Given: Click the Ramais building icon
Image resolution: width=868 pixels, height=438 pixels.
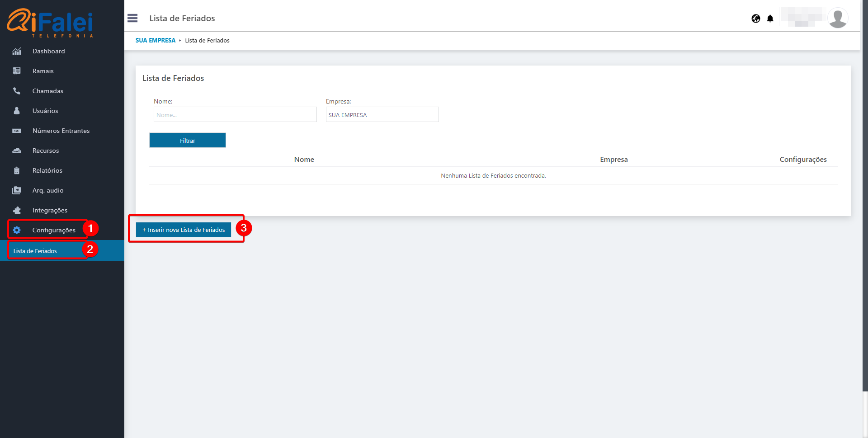Looking at the screenshot, I should click(17, 71).
